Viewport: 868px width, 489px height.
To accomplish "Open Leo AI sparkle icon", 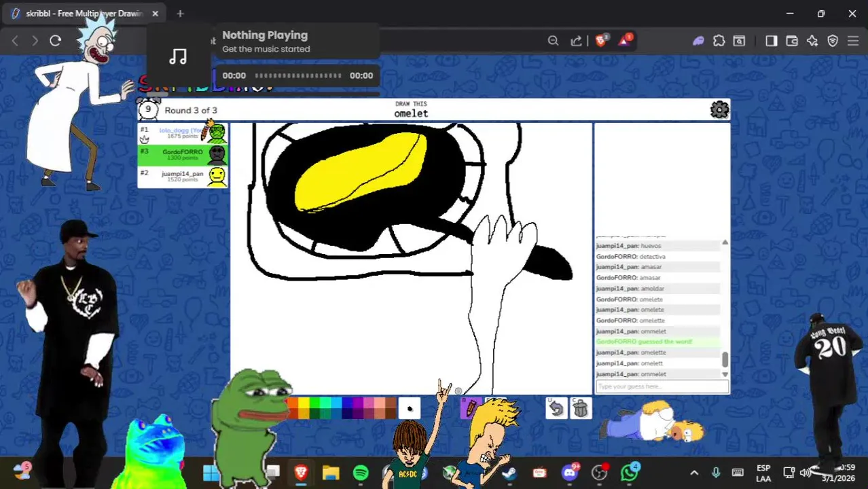I will point(812,41).
